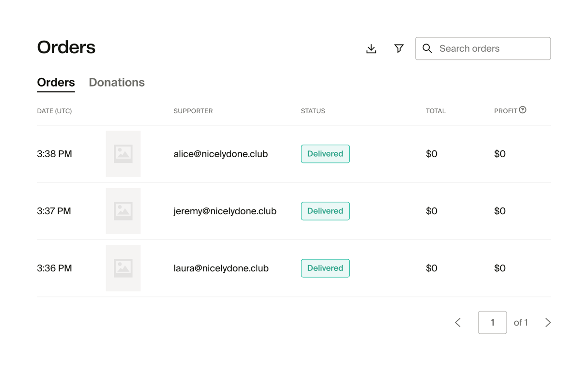Switch to the Orders tab
Screen dimensions: 588x371
point(56,82)
